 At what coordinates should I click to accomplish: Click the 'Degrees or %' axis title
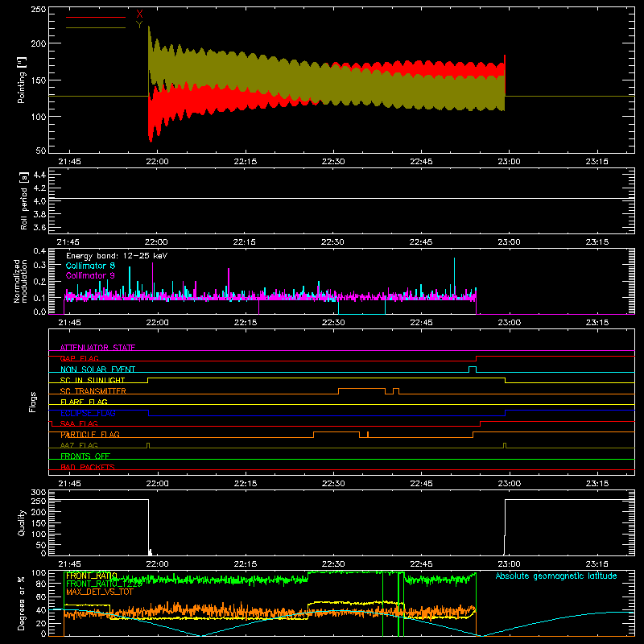coord(22,603)
